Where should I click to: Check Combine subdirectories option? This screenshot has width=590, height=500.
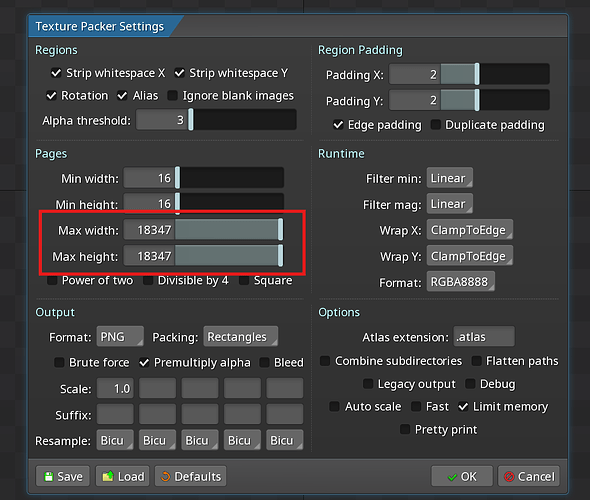[325, 361]
